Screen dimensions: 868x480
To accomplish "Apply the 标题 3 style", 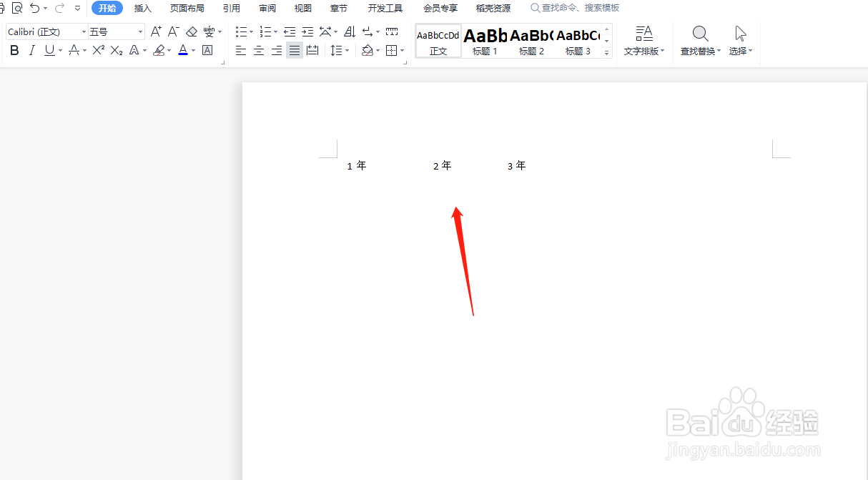I will click(578, 41).
